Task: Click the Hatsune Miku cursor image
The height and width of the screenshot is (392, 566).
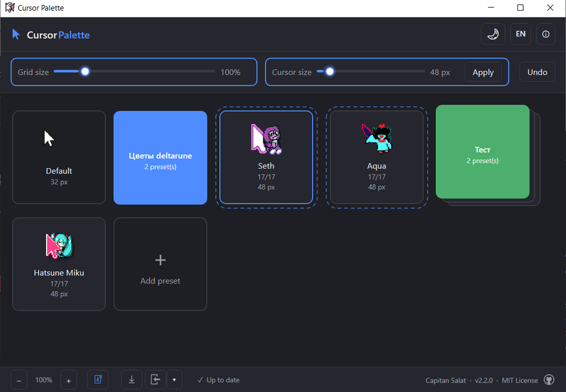Action: tap(59, 246)
